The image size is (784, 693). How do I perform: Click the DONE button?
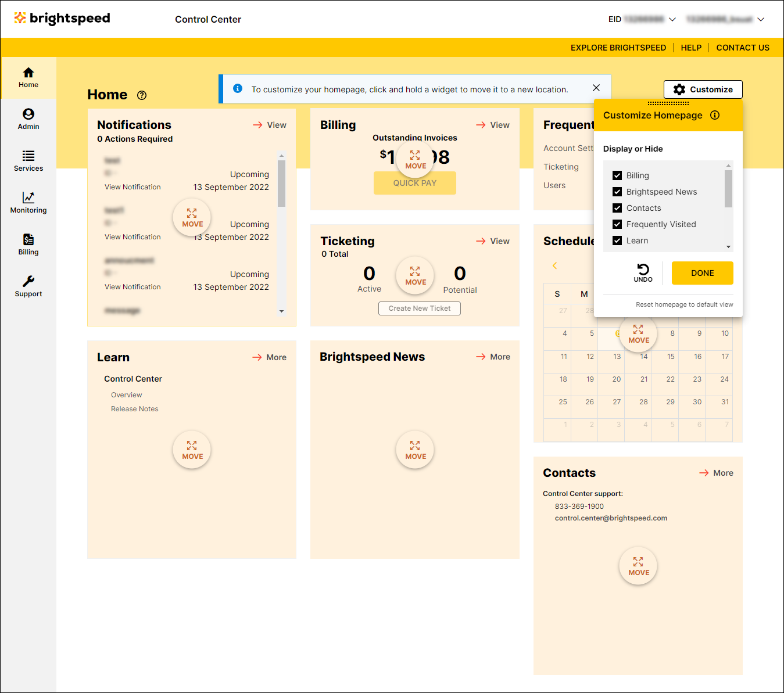pos(702,273)
